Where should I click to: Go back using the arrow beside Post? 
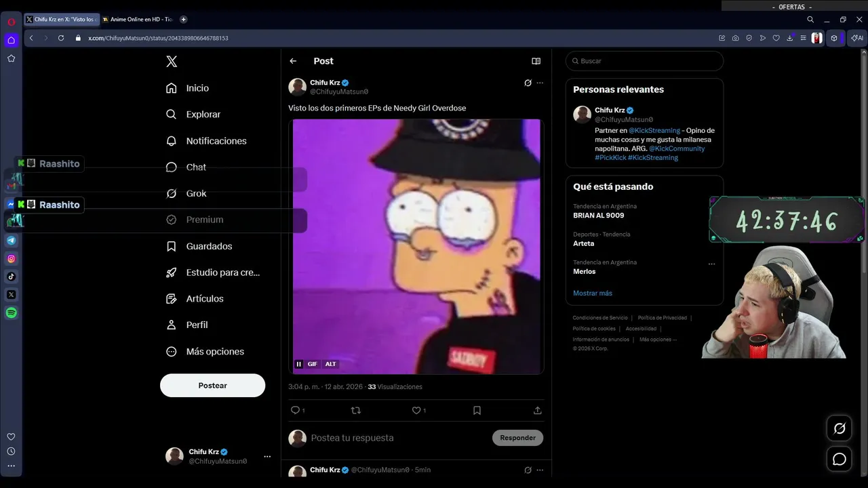tap(293, 61)
